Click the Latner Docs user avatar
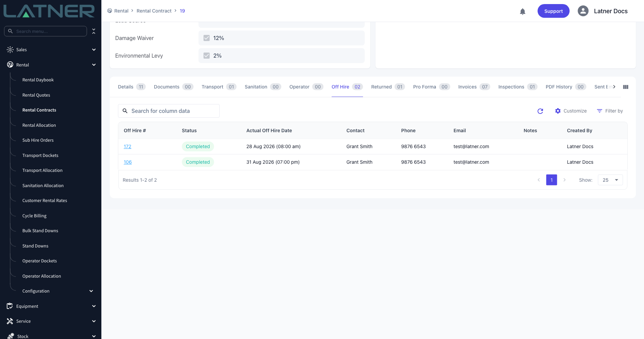Viewport: 644px width, 339px height. pos(583,11)
